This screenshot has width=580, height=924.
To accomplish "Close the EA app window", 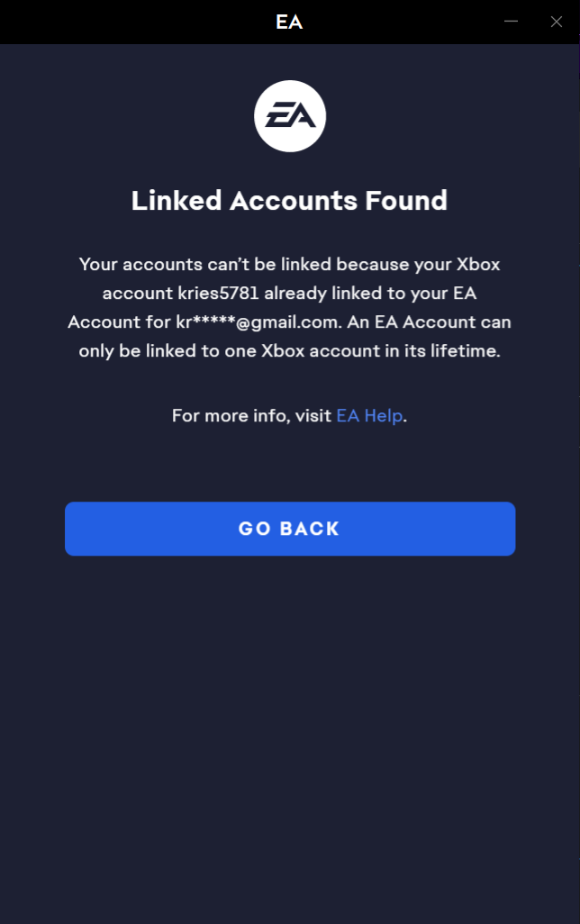I will (557, 22).
